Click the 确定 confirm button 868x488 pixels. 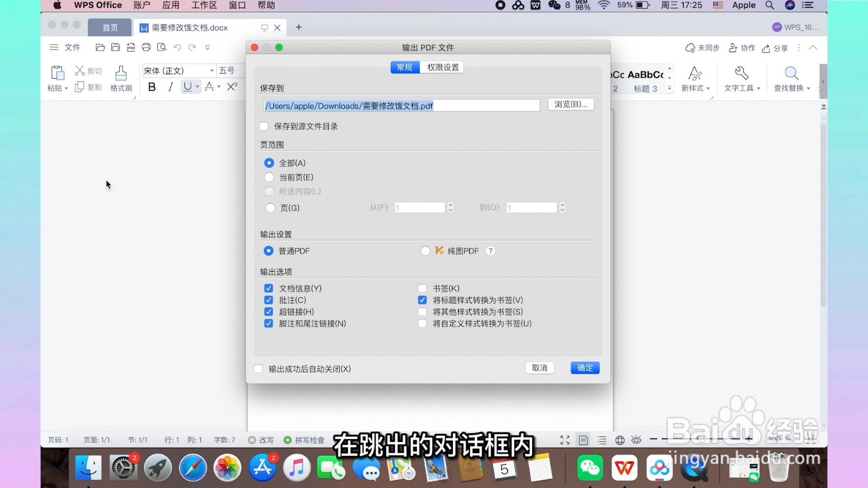(x=584, y=368)
